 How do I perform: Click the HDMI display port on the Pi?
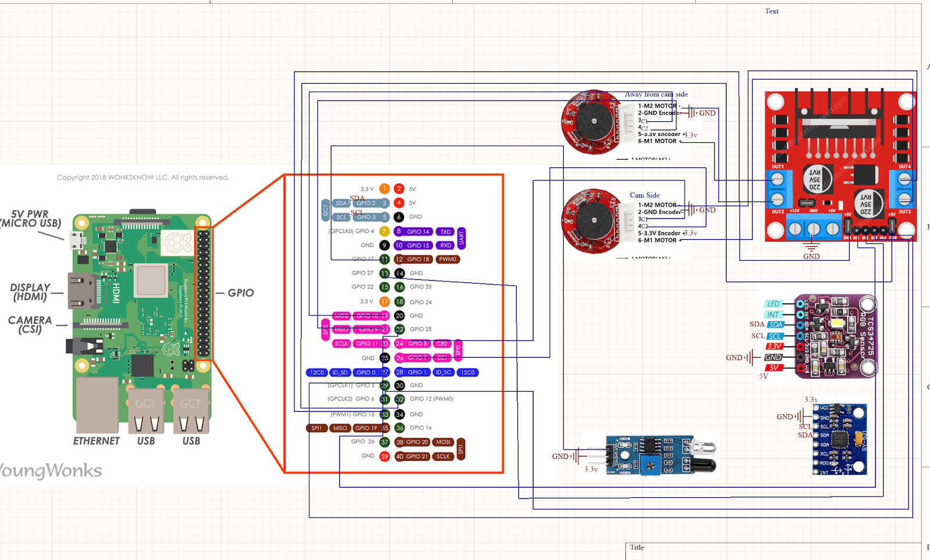point(81,290)
